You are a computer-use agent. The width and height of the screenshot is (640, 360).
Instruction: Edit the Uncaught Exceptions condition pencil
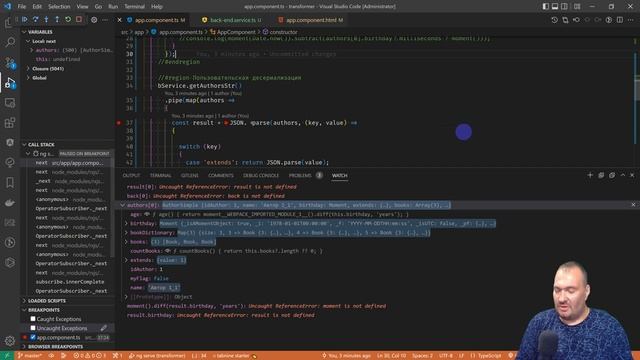104,328
